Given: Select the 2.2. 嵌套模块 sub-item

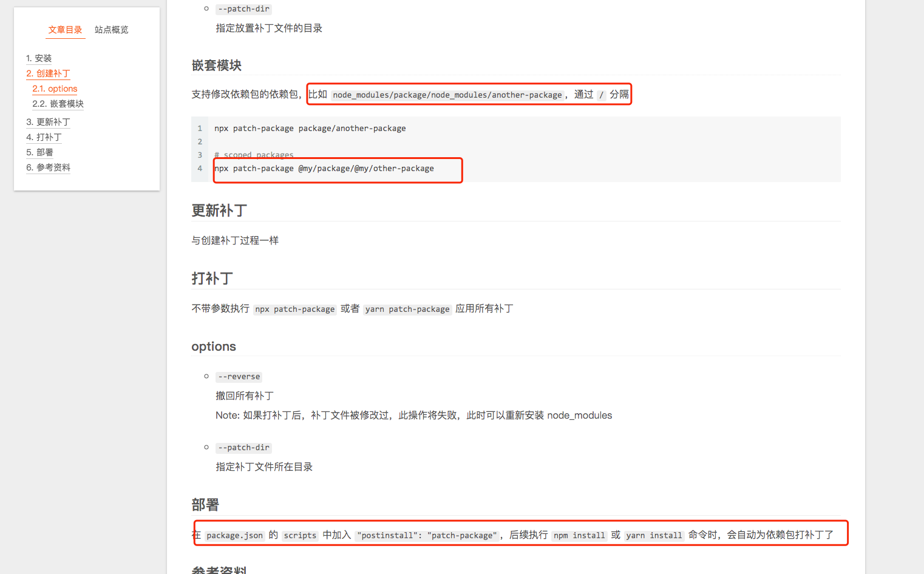Looking at the screenshot, I should (58, 104).
